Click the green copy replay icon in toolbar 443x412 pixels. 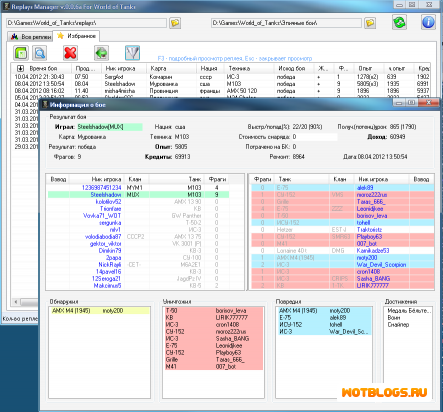click(21, 53)
